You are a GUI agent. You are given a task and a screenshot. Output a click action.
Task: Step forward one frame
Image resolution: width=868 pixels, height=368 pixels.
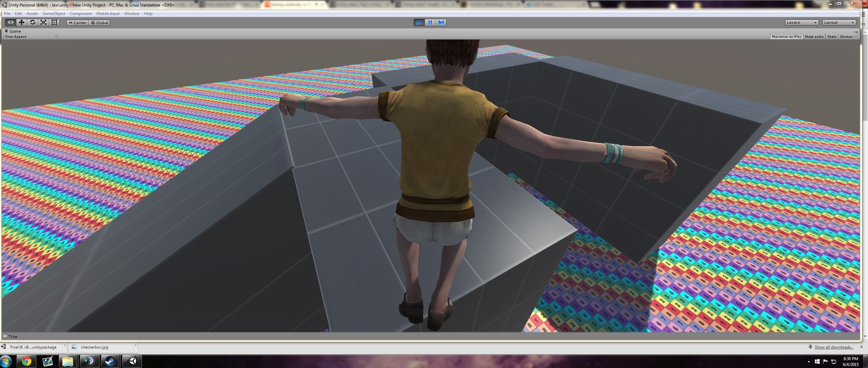(441, 22)
